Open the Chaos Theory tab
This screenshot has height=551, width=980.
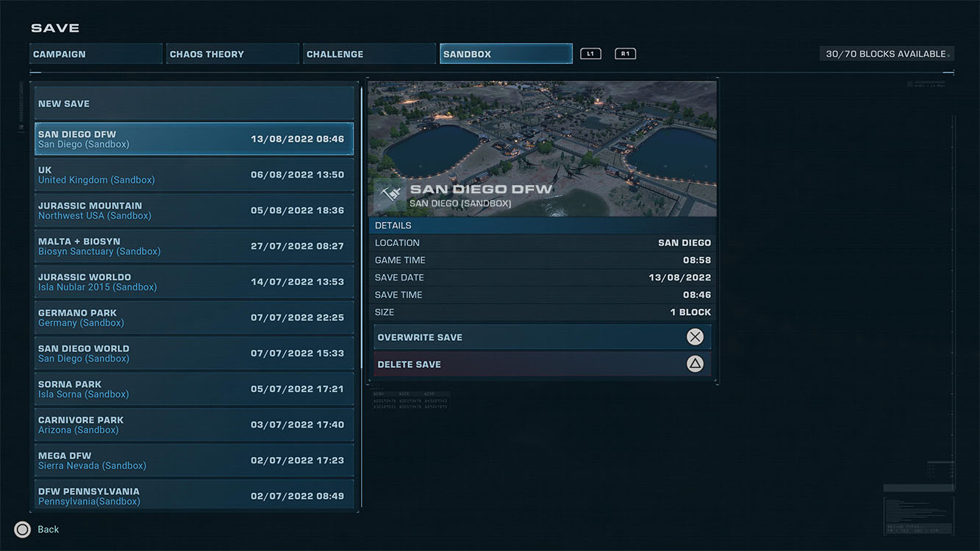[232, 54]
